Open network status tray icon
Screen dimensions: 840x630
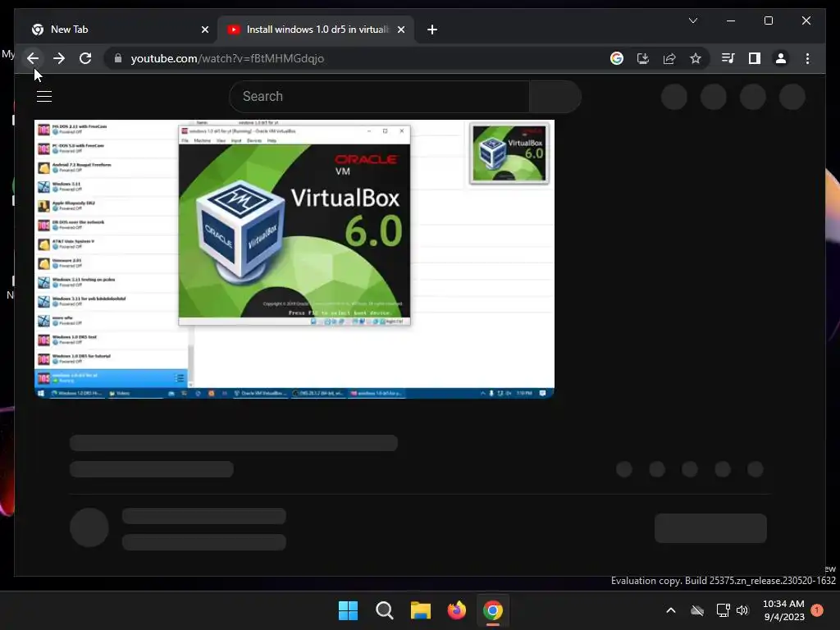point(723,610)
